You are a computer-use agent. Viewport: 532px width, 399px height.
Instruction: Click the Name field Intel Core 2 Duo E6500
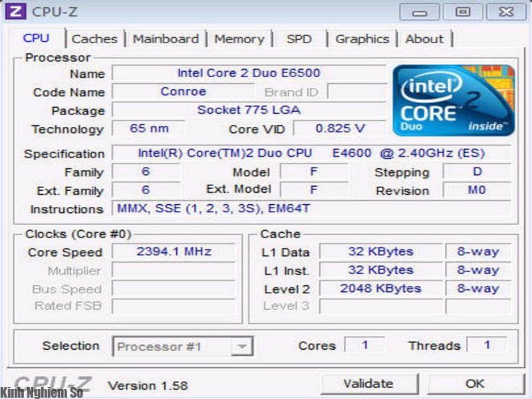[x=249, y=73]
